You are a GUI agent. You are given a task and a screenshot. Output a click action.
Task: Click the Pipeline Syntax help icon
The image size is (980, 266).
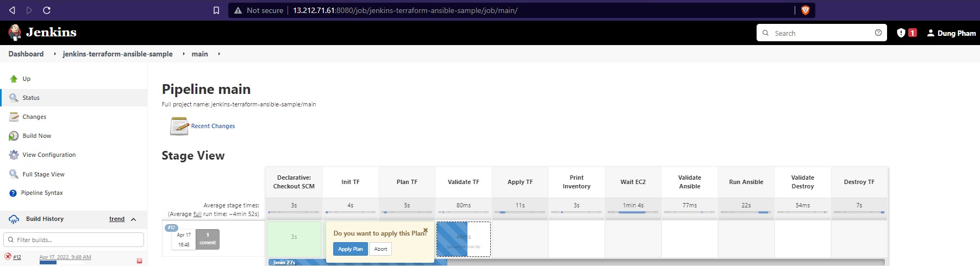[x=13, y=193]
